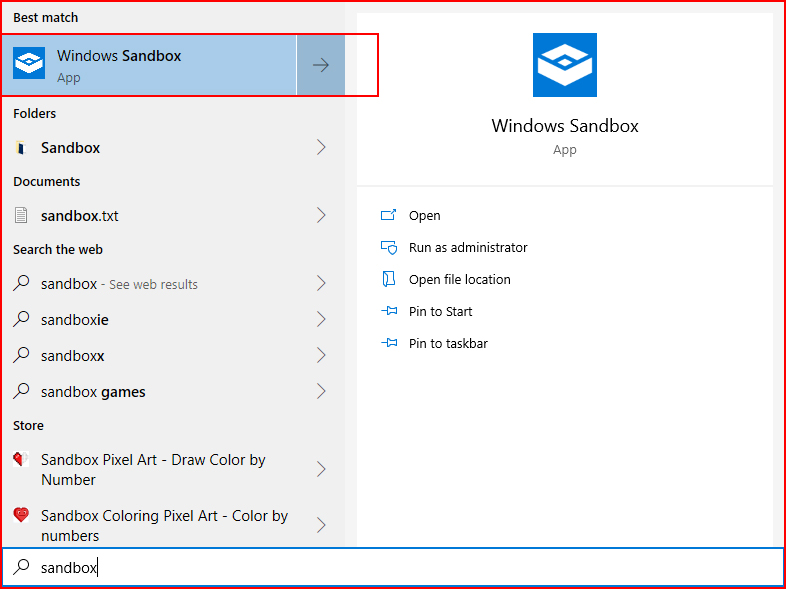Click the magnifier icon next to sandbox games
The width and height of the screenshot is (786, 589).
click(x=21, y=391)
